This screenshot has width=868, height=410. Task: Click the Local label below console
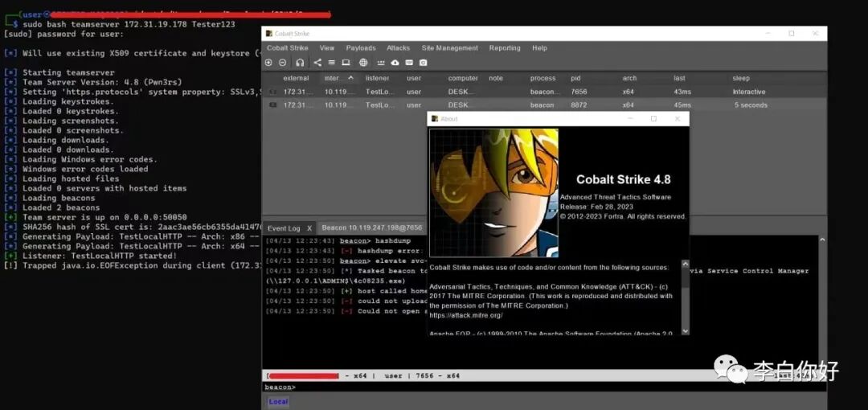pos(278,402)
